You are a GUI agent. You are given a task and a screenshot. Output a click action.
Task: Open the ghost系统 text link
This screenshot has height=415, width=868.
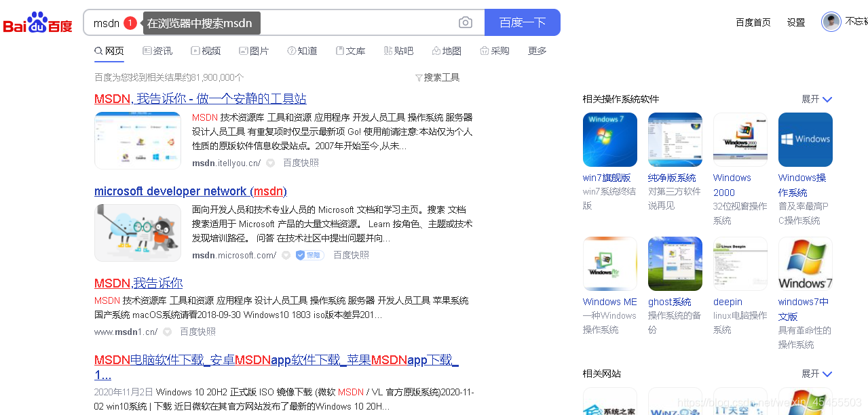pyautogui.click(x=670, y=302)
